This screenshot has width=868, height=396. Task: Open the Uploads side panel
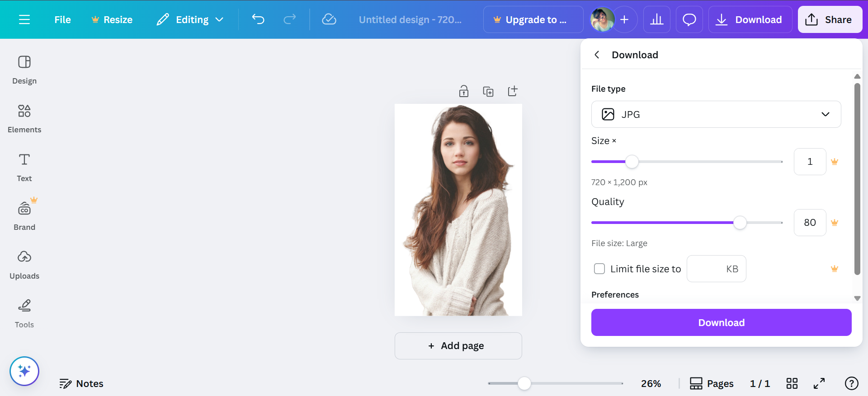pos(24,265)
